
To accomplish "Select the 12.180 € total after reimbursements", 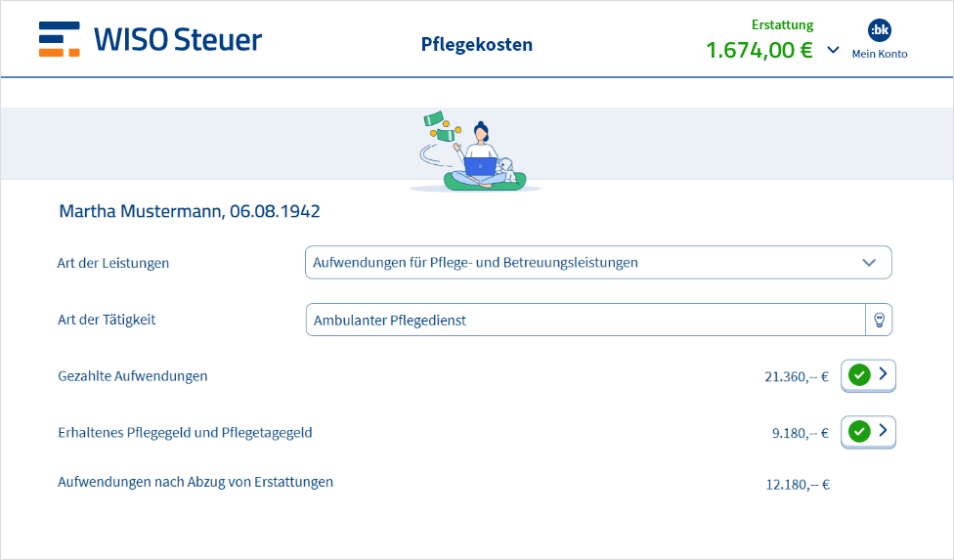I will (797, 484).
